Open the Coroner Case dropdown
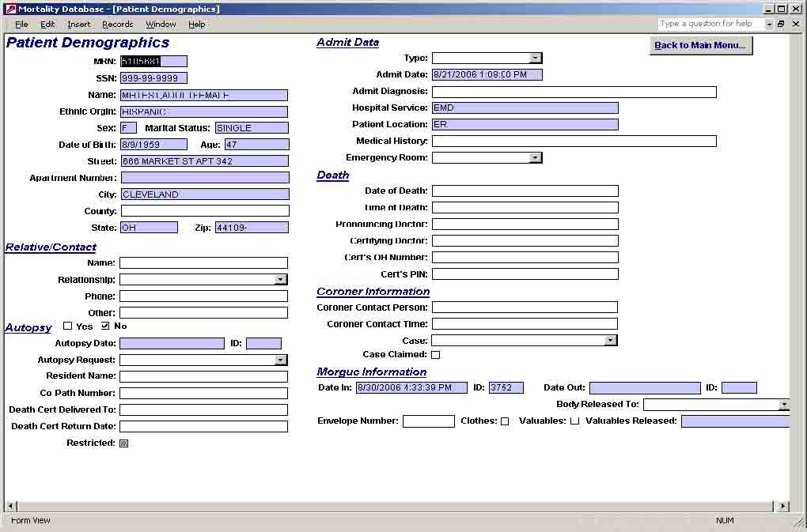The height and width of the screenshot is (532, 807). click(611, 340)
